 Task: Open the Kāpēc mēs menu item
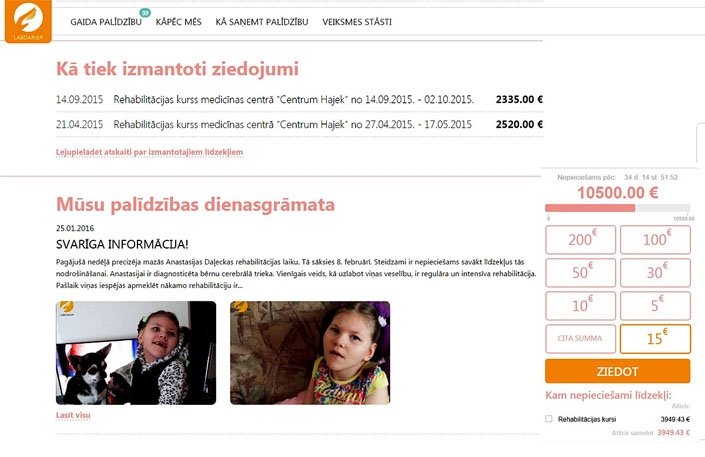178,22
